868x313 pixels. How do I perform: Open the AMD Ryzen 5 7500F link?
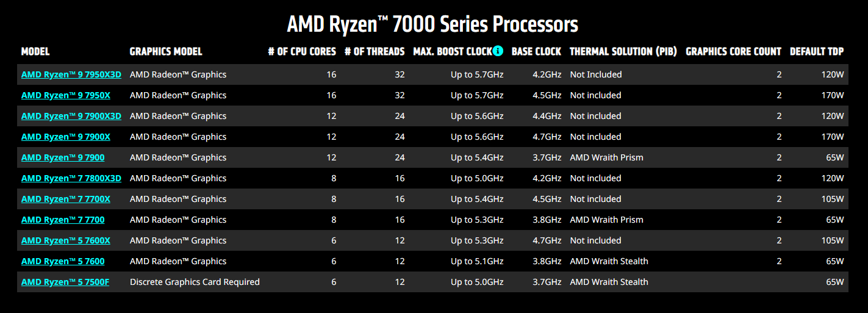(65, 282)
